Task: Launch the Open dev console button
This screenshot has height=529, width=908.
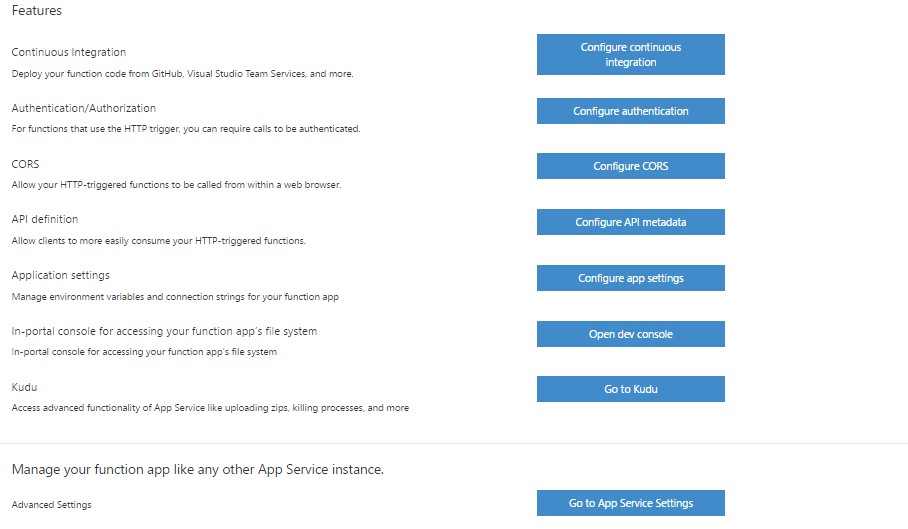Action: pos(631,334)
